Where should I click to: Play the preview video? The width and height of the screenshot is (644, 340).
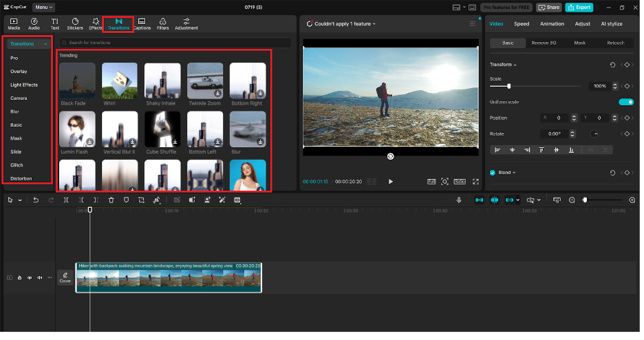pyautogui.click(x=391, y=182)
